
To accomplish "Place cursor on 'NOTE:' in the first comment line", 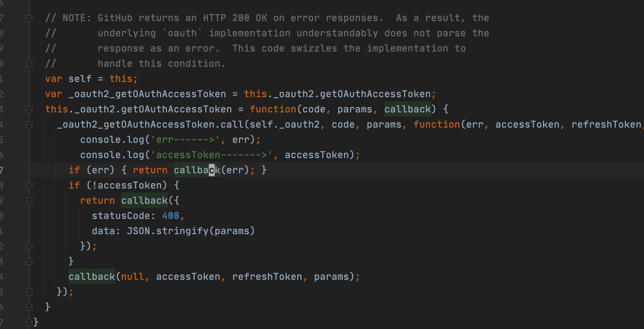I will [x=77, y=18].
